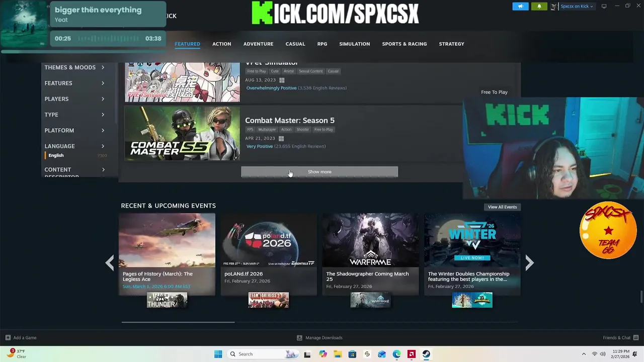The image size is (644, 362).
Task: Show hidden tray icons chevron
Action: [584, 354]
